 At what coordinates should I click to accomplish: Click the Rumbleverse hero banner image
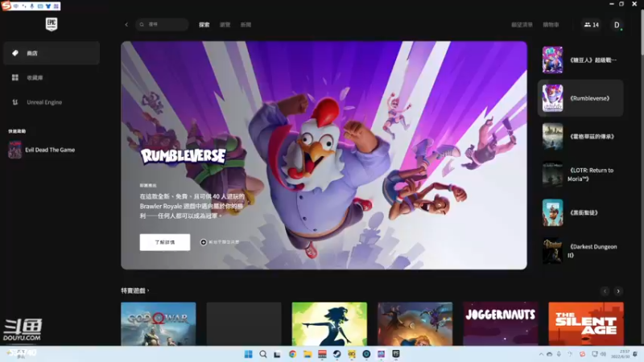324,155
